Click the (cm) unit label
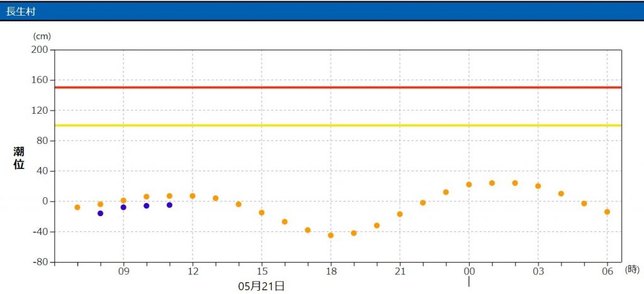The width and height of the screenshot is (644, 294). point(42,36)
